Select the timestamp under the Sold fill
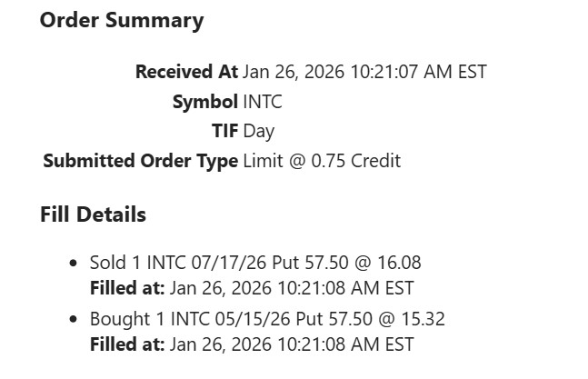Viewport: 588px width, 379px height. 292,289
